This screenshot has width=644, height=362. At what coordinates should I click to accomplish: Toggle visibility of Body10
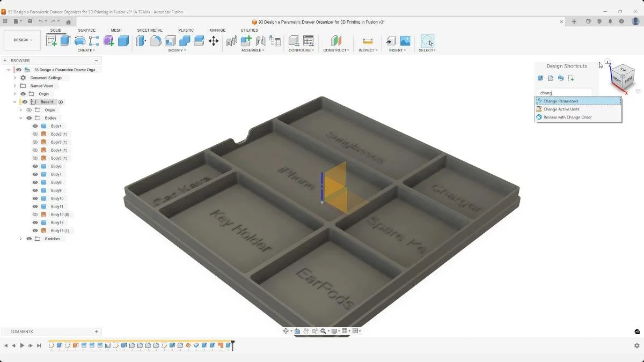(35, 198)
